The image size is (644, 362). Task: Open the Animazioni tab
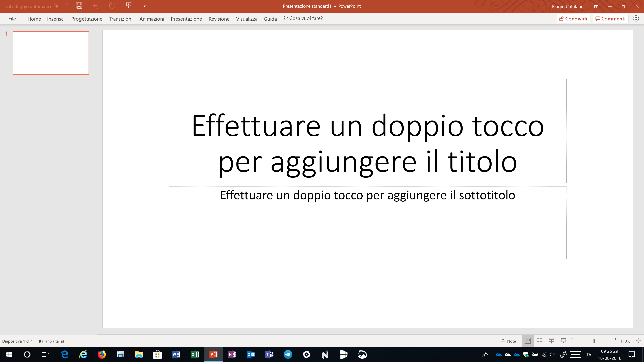(152, 19)
